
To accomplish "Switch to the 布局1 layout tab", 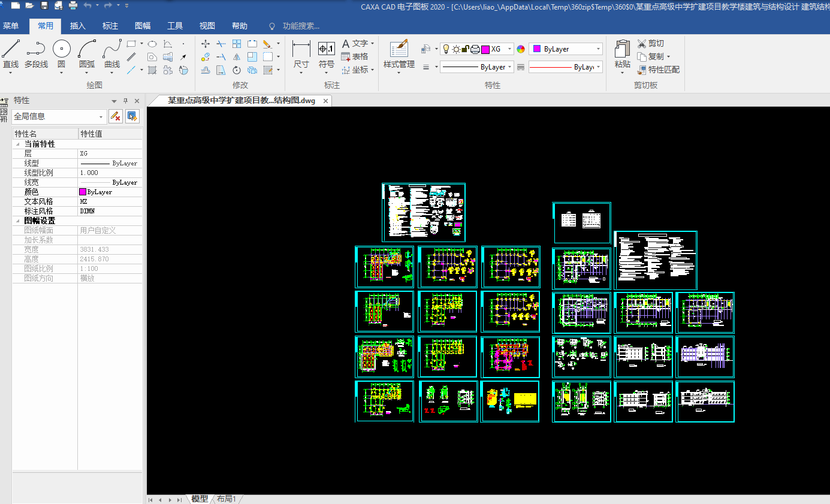I will [x=227, y=499].
